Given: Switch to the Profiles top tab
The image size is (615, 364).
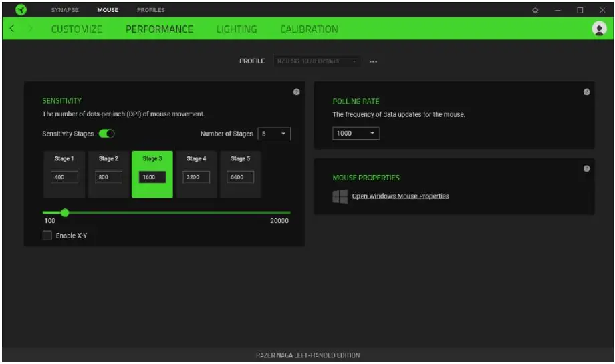Looking at the screenshot, I should pos(150,10).
